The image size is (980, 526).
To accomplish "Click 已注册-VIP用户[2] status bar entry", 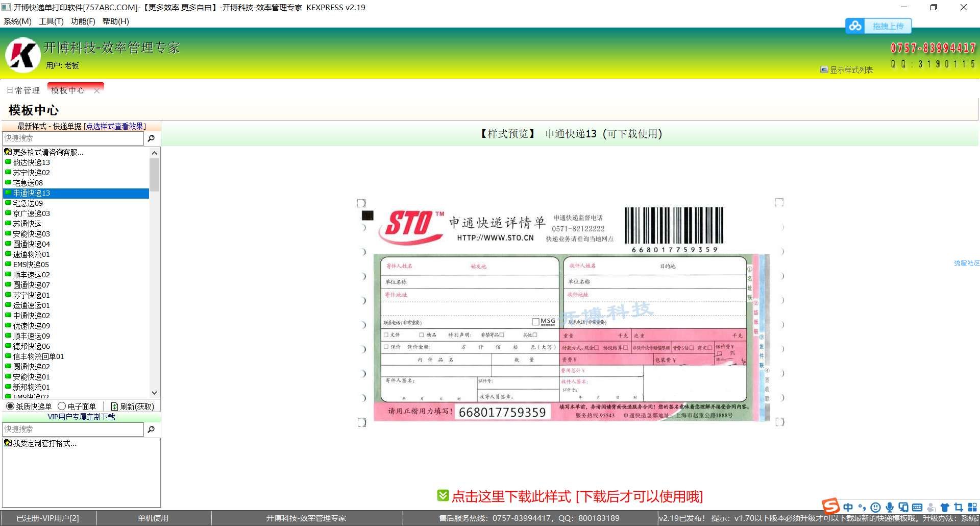I will [x=47, y=518].
